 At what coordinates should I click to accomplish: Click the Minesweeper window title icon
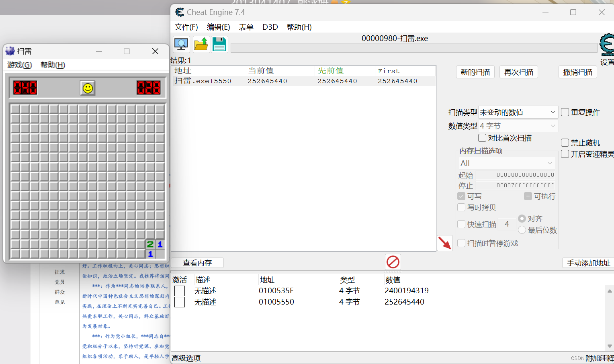pyautogui.click(x=10, y=51)
